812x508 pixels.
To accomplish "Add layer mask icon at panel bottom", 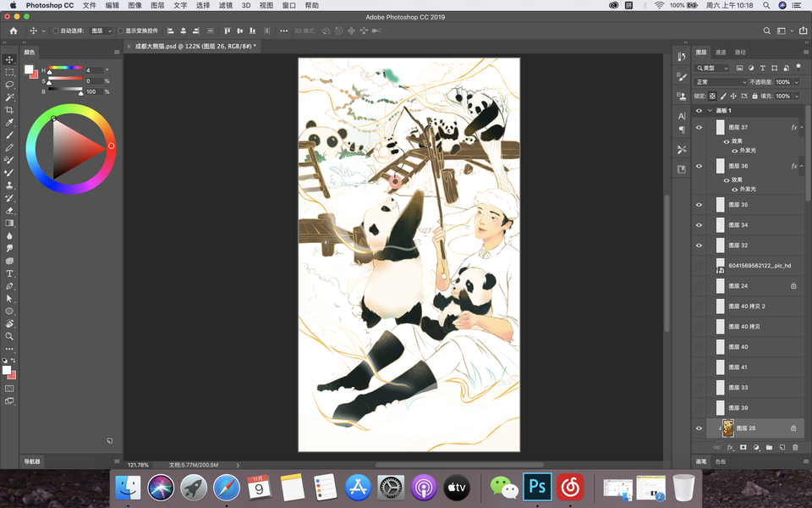I will click(x=743, y=447).
